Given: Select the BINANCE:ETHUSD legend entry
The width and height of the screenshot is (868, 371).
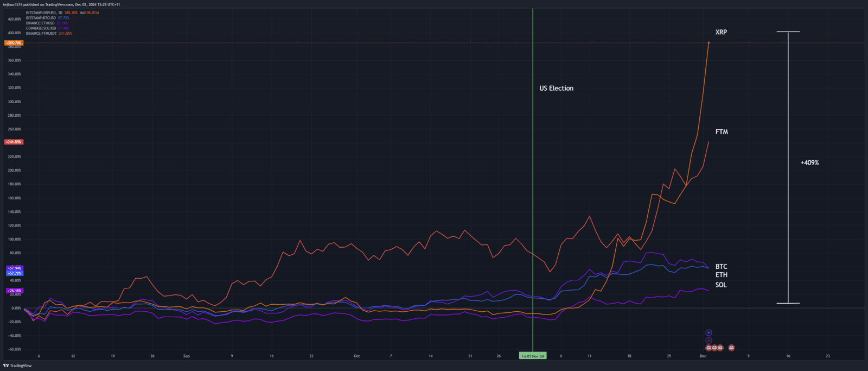Looking at the screenshot, I should [x=40, y=23].
